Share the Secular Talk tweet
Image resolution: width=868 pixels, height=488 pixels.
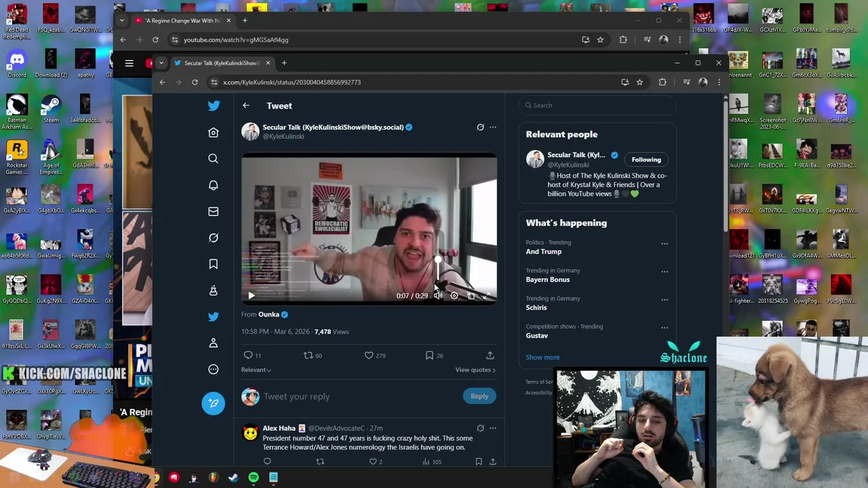[x=490, y=355]
